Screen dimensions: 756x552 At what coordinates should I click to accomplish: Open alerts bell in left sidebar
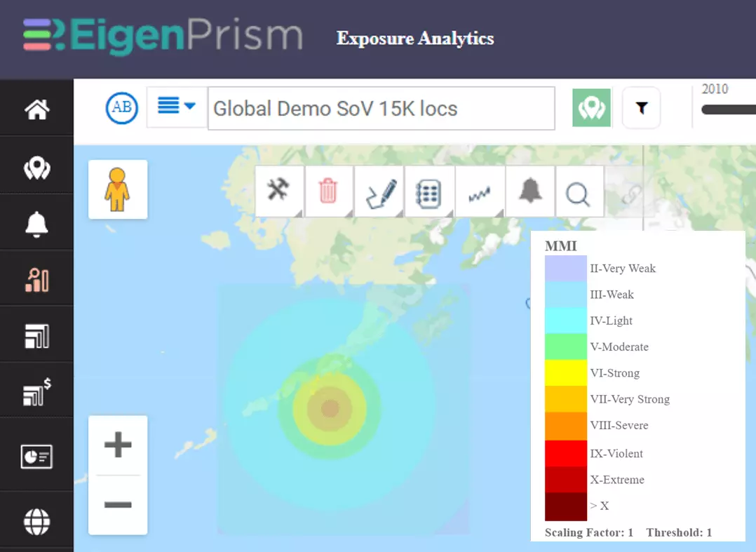[36, 224]
